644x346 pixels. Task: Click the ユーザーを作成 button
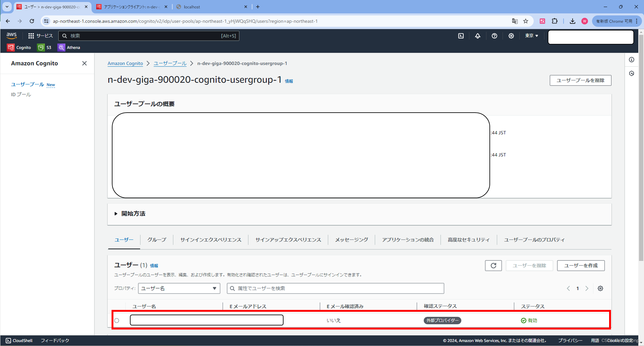(x=581, y=265)
